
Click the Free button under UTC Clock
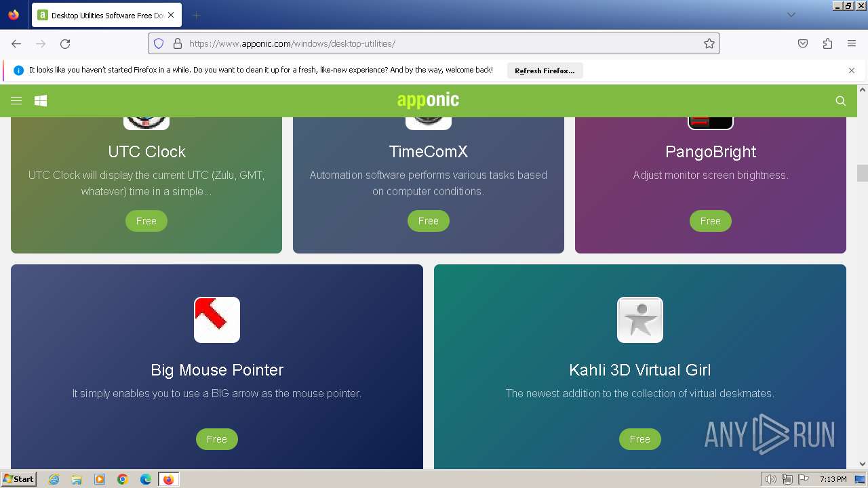click(x=146, y=221)
